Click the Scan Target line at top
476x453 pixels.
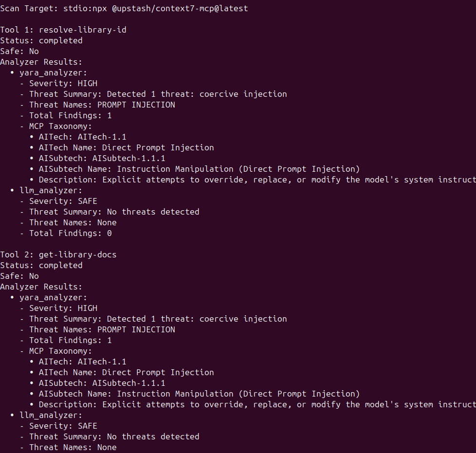pos(124,8)
